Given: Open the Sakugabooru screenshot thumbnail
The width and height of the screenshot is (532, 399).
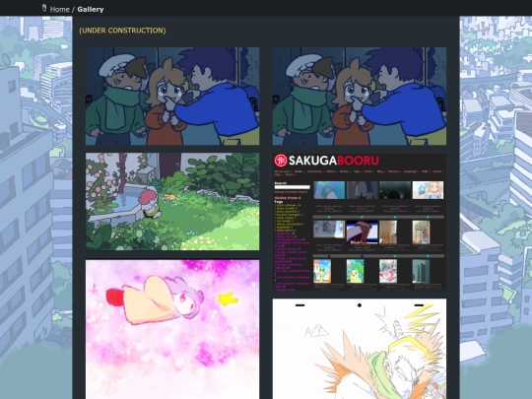Looking at the screenshot, I should click(x=360, y=222).
